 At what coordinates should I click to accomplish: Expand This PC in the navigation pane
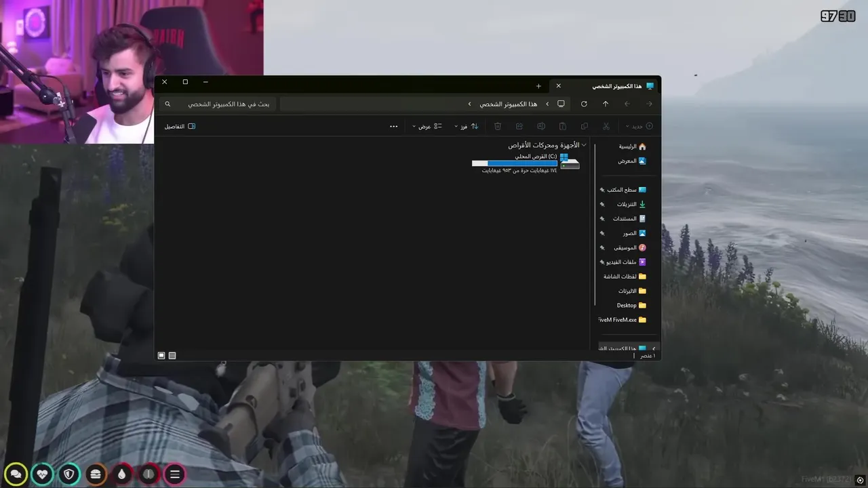(654, 348)
